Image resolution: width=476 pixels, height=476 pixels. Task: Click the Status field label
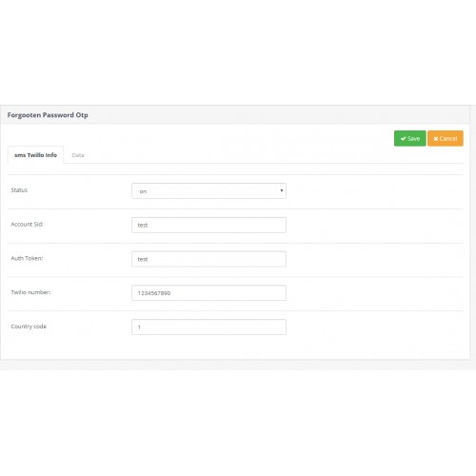(x=19, y=190)
